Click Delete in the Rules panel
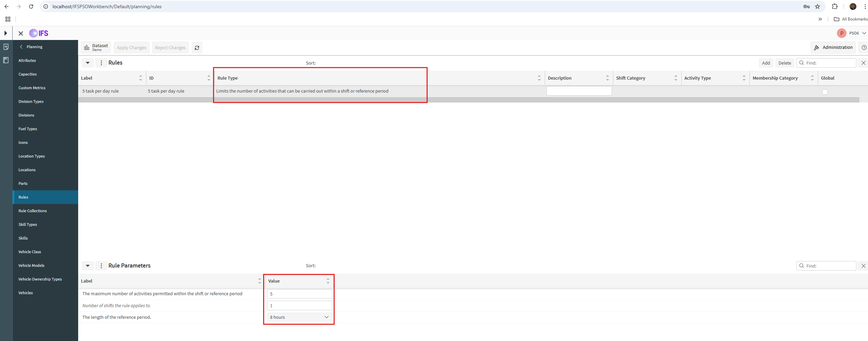868x341 pixels. click(x=785, y=63)
